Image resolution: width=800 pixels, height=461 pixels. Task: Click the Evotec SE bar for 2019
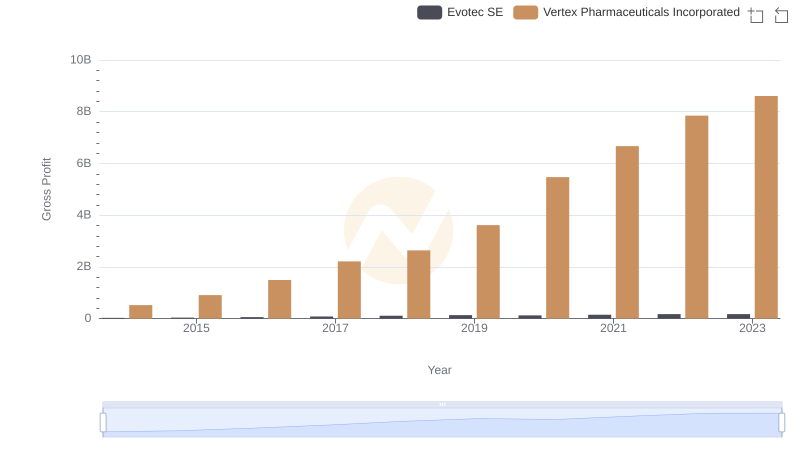tap(461, 317)
